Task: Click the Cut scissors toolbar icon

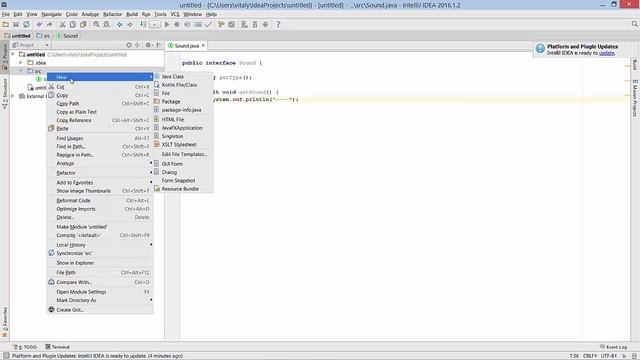Action: (62, 24)
